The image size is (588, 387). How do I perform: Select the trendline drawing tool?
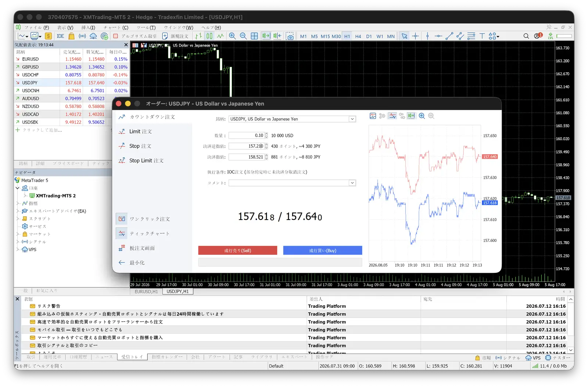[x=449, y=36]
